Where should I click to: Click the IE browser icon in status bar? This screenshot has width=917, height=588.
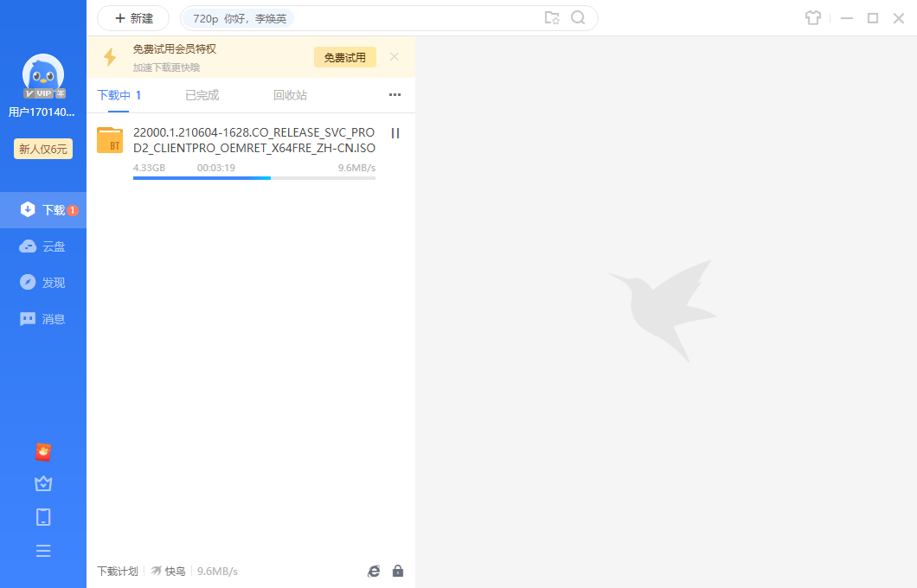pos(374,571)
